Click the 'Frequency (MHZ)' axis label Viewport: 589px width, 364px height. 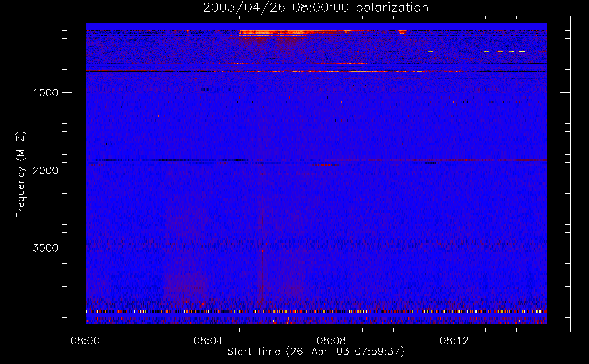tap(21, 175)
